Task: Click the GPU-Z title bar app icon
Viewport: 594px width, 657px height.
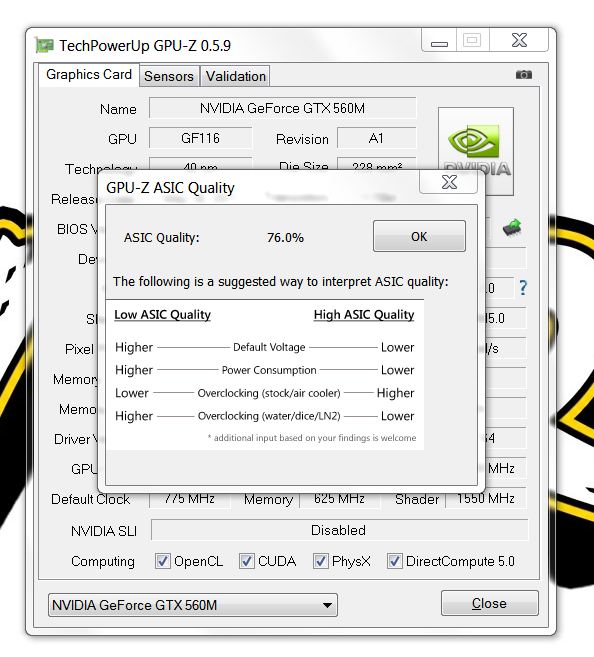Action: pos(44,45)
